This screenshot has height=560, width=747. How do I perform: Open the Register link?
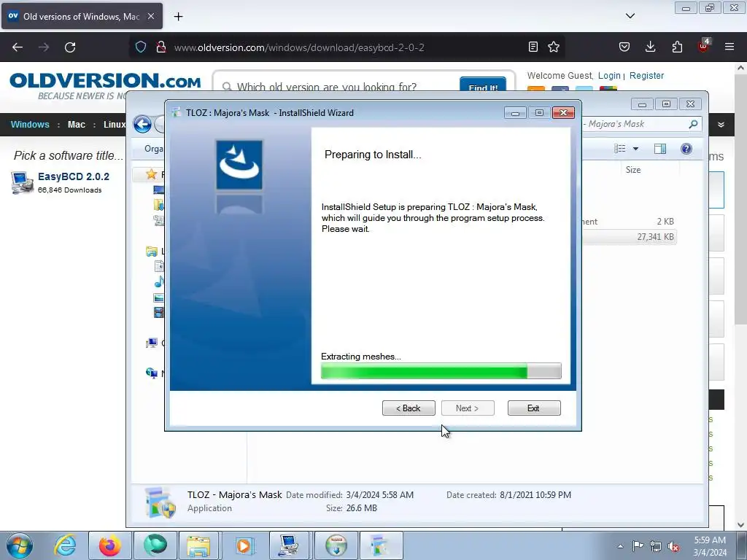[x=646, y=76]
